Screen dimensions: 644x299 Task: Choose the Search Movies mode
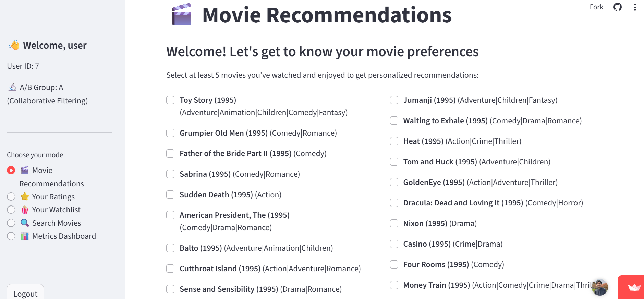click(x=11, y=223)
